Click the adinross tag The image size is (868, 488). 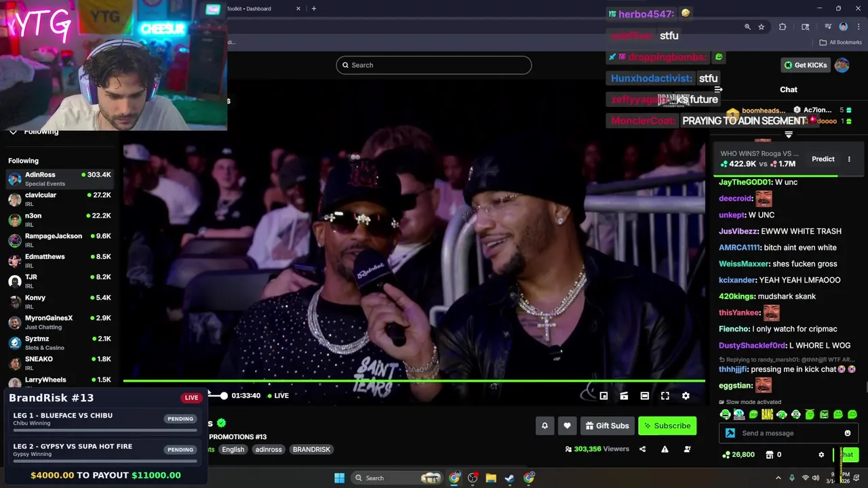tap(269, 449)
